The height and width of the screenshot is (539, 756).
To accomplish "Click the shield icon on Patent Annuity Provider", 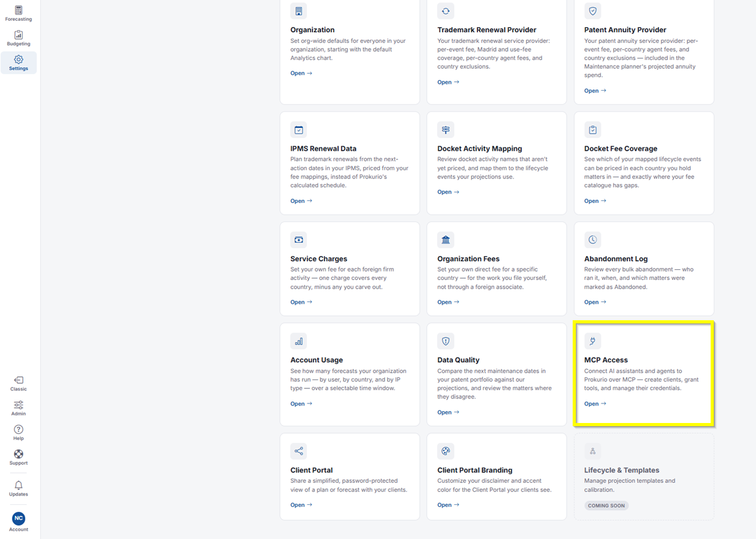I will coord(592,11).
